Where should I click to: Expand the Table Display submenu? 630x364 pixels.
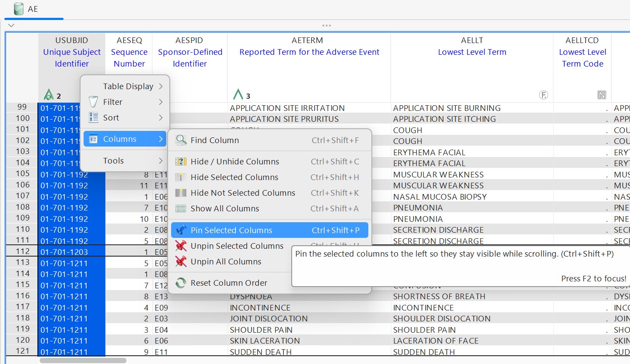[125, 87]
